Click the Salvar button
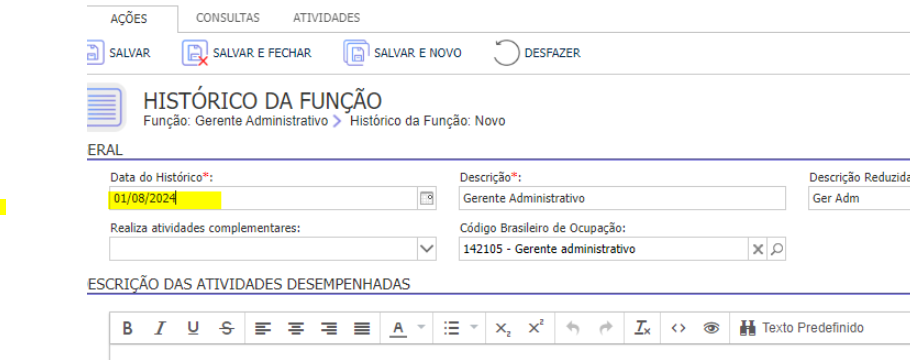Image resolution: width=910 pixels, height=360 pixels. tap(119, 53)
